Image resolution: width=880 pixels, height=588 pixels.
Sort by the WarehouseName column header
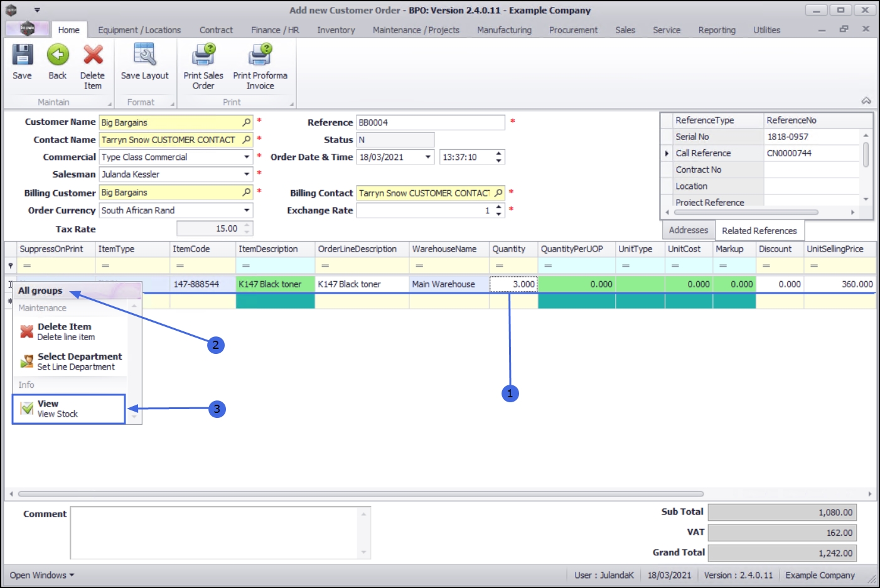pos(449,249)
